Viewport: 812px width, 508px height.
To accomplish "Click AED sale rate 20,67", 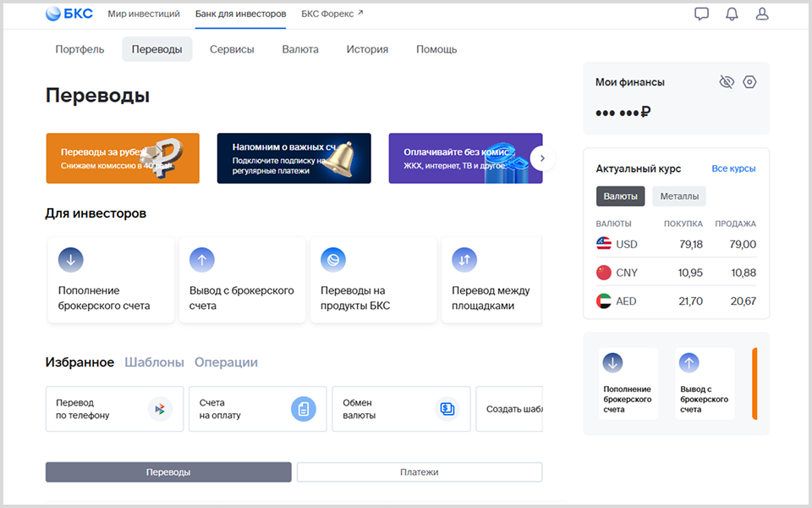I will click(743, 301).
